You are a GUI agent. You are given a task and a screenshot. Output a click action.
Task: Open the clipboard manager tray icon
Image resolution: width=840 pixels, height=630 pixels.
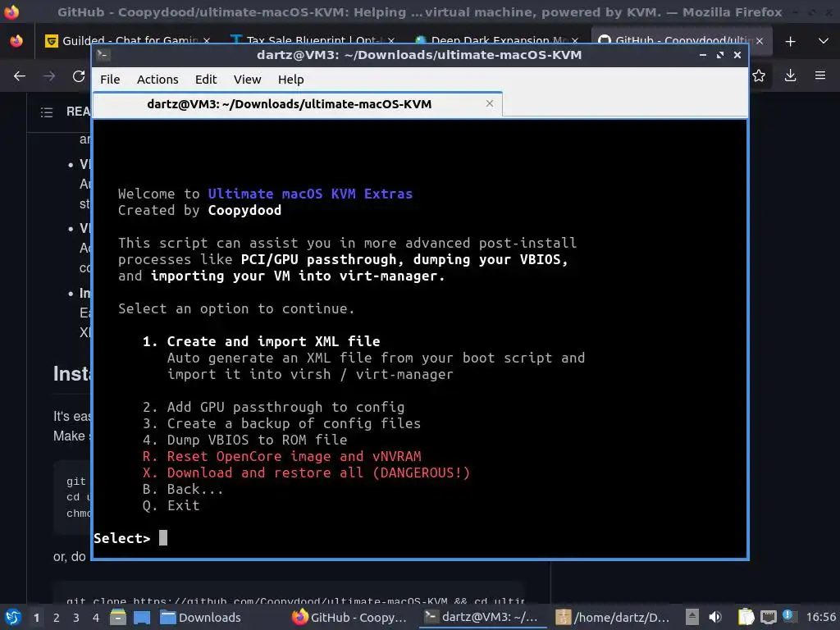pyautogui.click(x=746, y=617)
